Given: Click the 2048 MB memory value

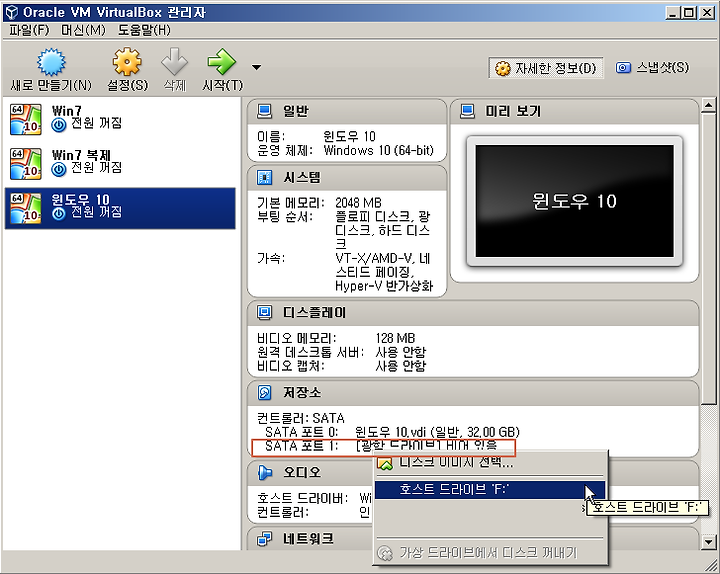Looking at the screenshot, I should click(358, 203).
